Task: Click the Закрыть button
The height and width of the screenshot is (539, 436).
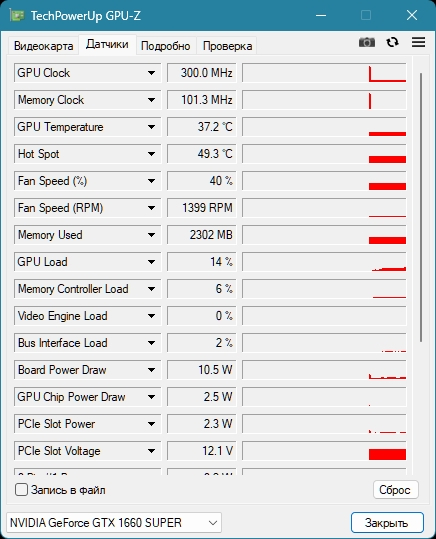Action: pyautogui.click(x=387, y=523)
